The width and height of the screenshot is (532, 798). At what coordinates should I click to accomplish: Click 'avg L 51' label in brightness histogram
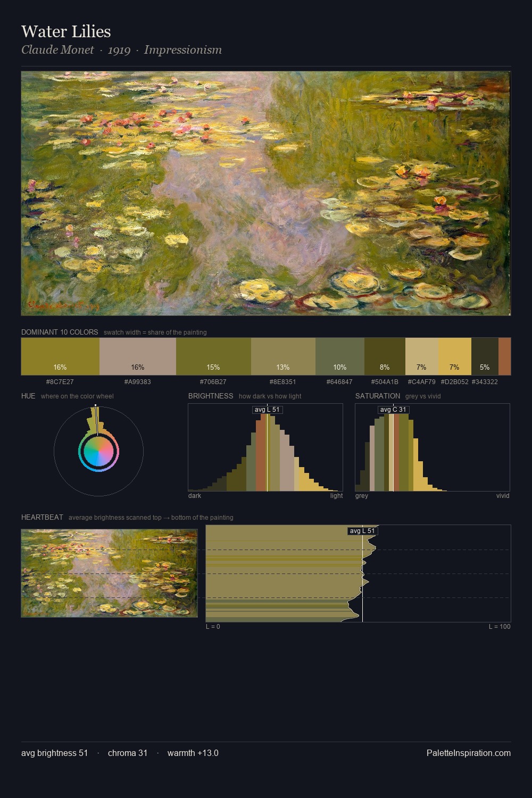pos(267,410)
